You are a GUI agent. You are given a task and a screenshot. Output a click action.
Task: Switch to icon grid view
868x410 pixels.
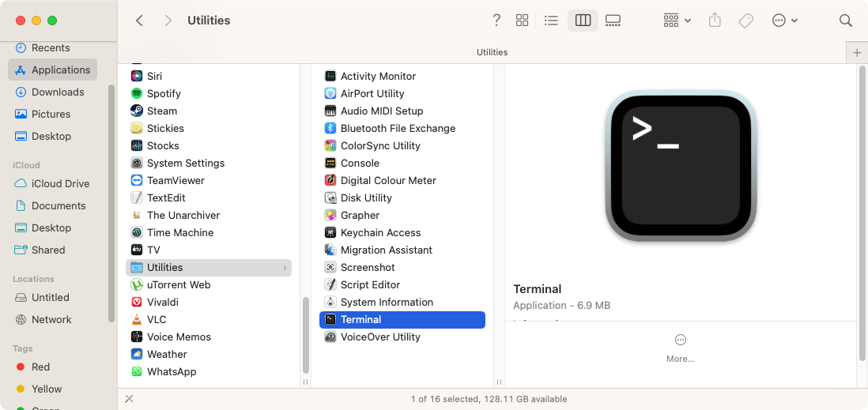(522, 21)
